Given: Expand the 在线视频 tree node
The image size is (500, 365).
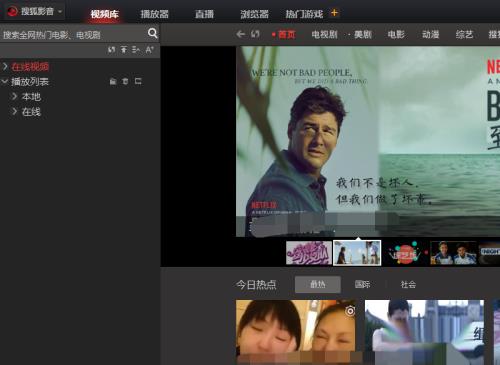Looking at the screenshot, I should [x=5, y=66].
